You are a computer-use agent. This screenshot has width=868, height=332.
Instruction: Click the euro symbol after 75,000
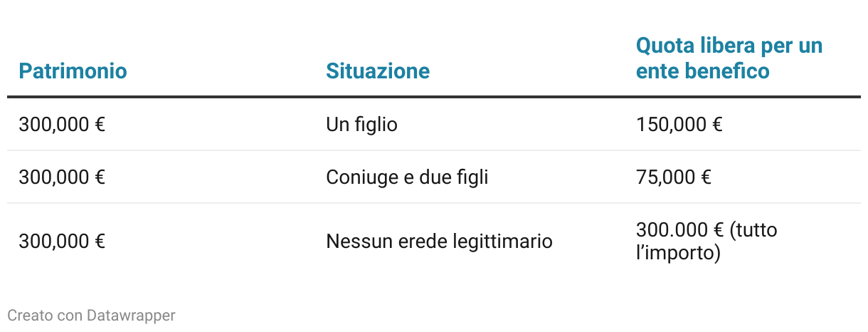705,177
